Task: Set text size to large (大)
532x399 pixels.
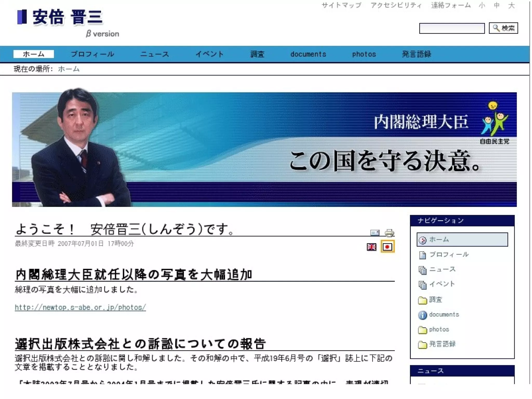Action: [x=511, y=5]
